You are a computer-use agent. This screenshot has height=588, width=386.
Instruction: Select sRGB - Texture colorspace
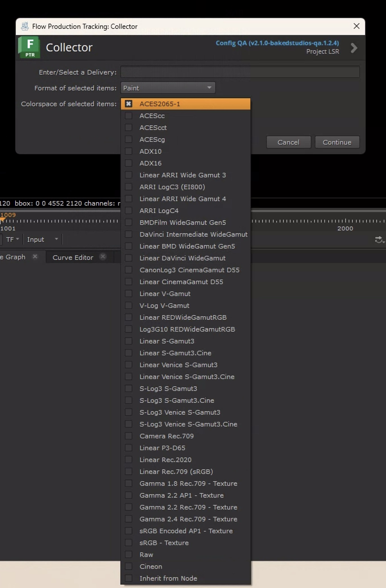(x=186, y=543)
